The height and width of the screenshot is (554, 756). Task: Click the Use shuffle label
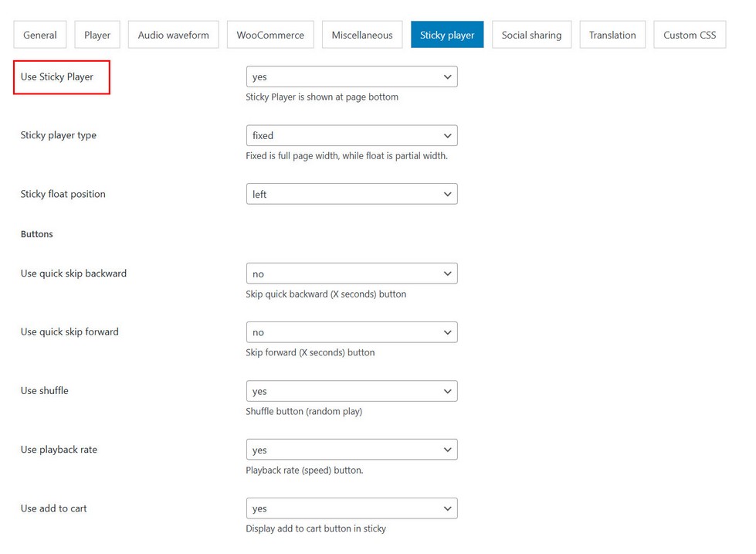pos(45,391)
